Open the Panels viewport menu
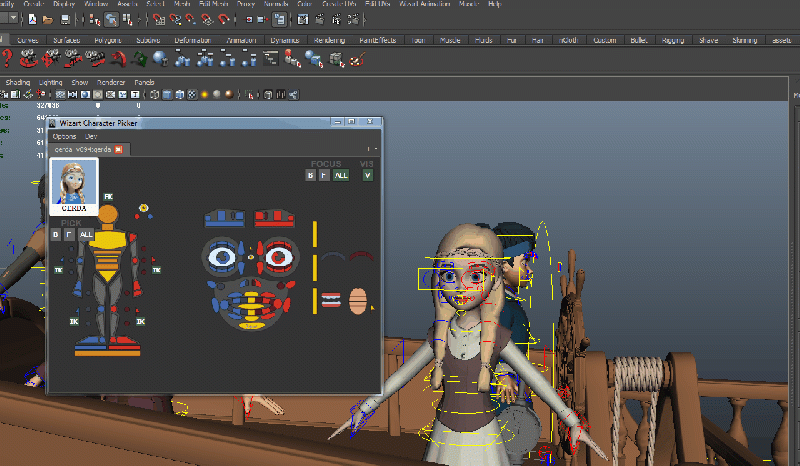800x466 pixels. [x=144, y=82]
